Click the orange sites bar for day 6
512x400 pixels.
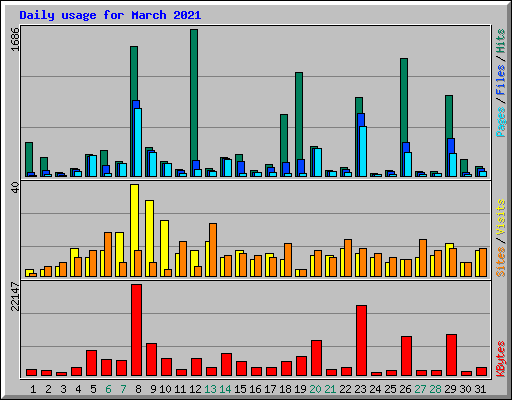108,254
